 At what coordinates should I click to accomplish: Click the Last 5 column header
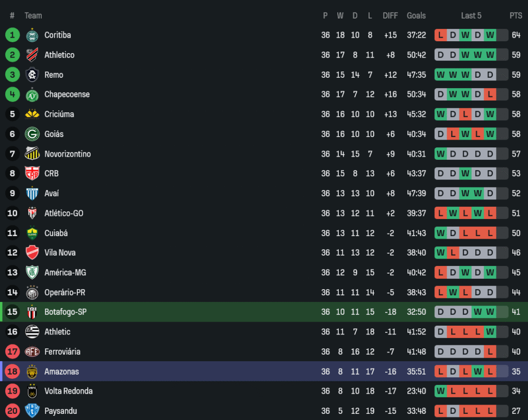coord(471,15)
